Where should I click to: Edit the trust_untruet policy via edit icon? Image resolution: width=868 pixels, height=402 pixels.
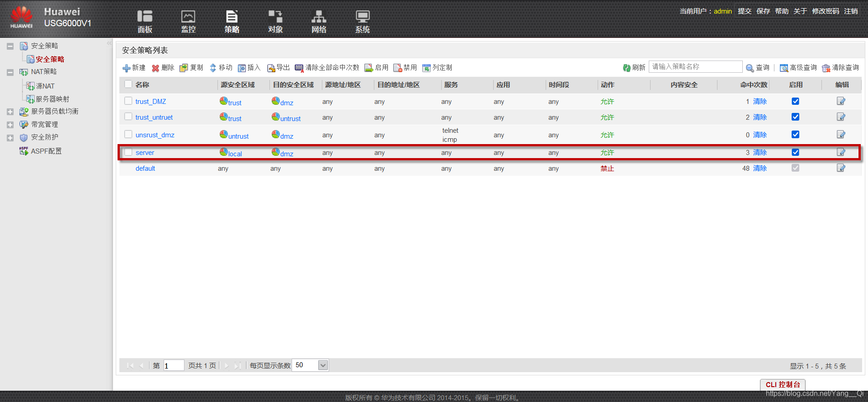point(841,117)
